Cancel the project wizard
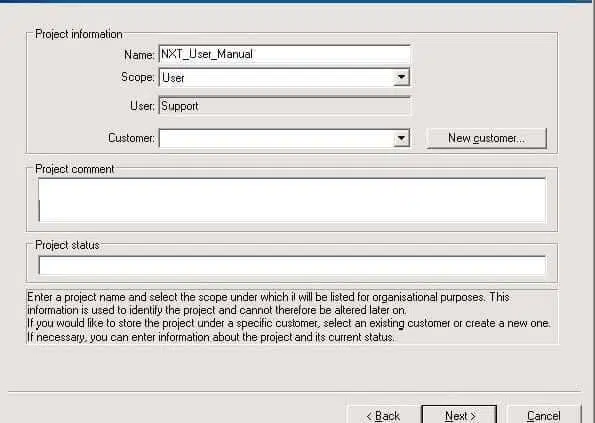 pos(543,415)
